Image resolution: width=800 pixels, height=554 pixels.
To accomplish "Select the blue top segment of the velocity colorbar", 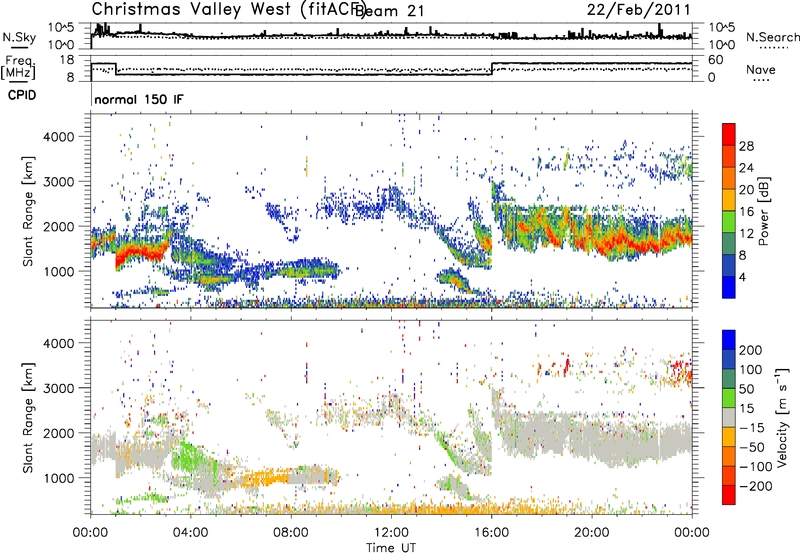I will coord(729,339).
